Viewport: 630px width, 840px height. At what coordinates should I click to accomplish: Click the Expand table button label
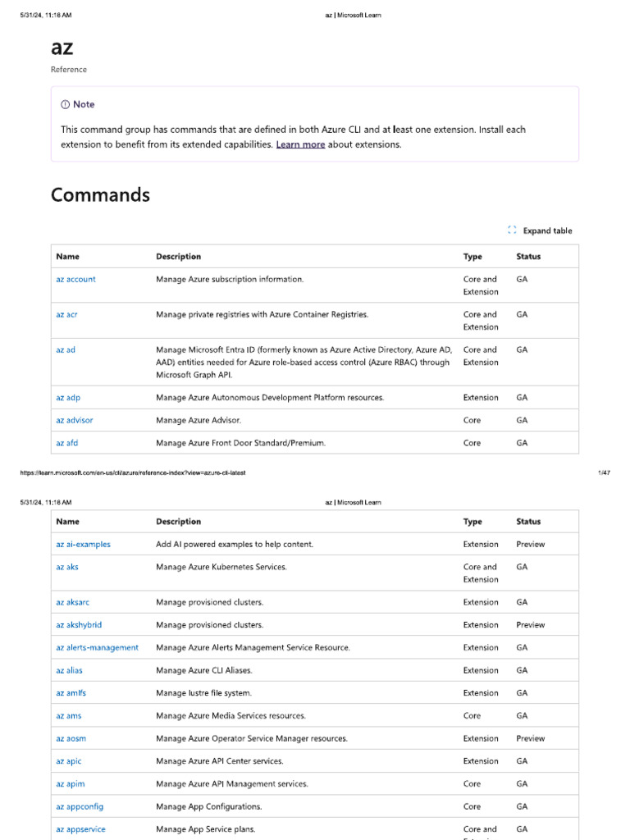pos(547,231)
